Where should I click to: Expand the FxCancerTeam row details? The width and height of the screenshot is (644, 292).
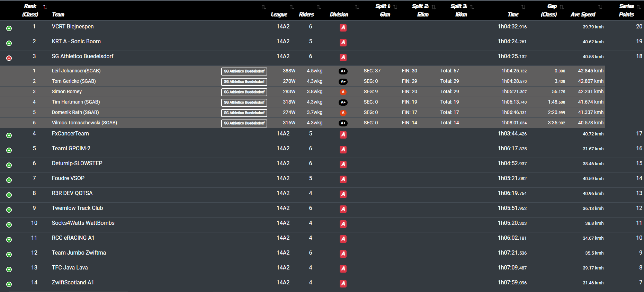(x=9, y=135)
